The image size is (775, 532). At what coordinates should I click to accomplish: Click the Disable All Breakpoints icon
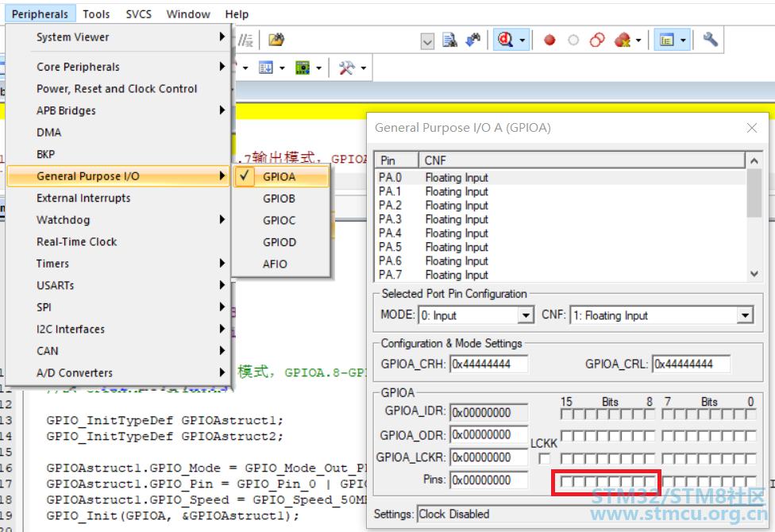[597, 40]
